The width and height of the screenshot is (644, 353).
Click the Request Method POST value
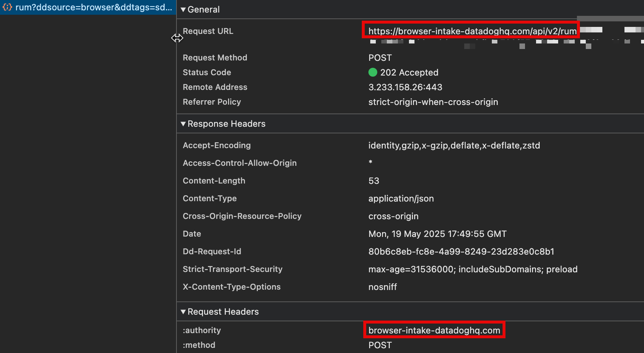[380, 58]
